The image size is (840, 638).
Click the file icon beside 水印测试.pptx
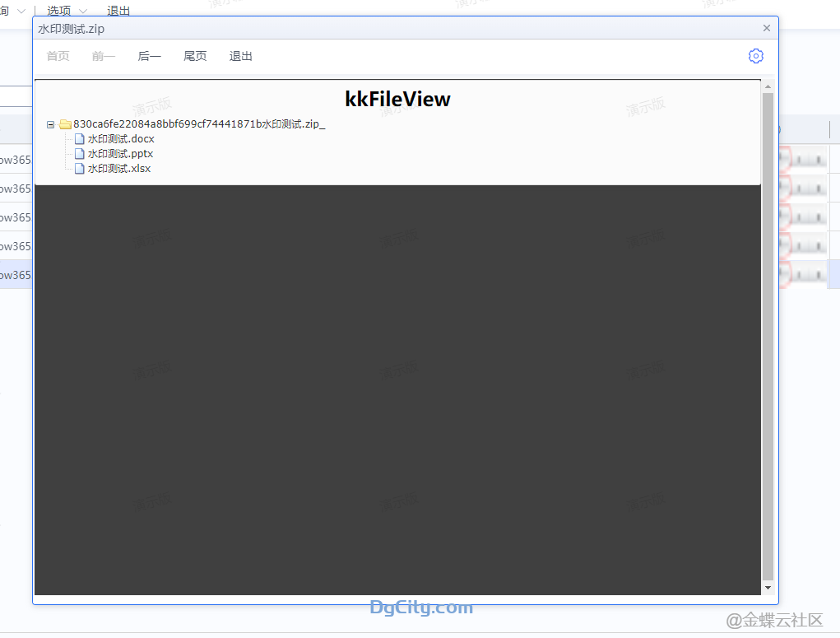(x=80, y=154)
